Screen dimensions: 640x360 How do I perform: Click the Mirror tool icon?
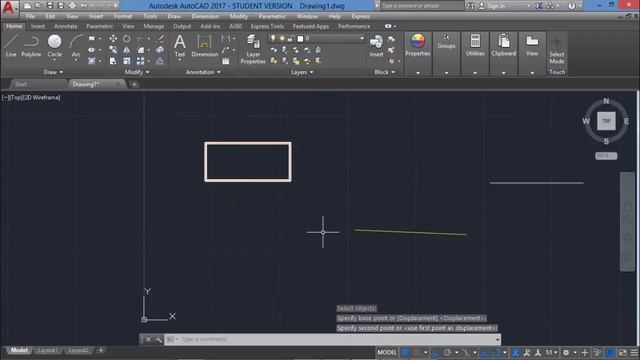point(127,50)
